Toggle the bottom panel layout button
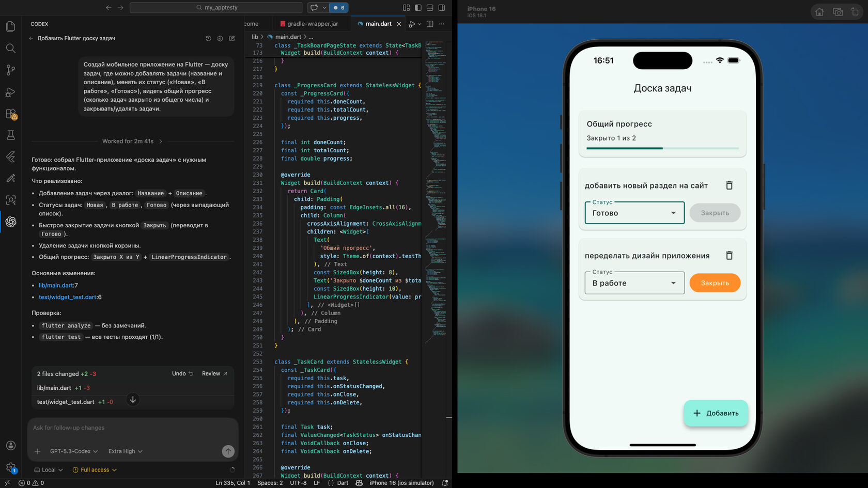The width and height of the screenshot is (868, 488). (430, 8)
